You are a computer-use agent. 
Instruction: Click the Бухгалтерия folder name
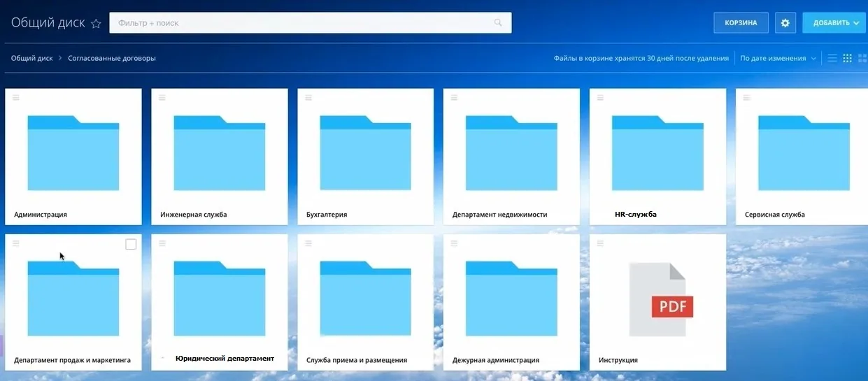coord(327,215)
